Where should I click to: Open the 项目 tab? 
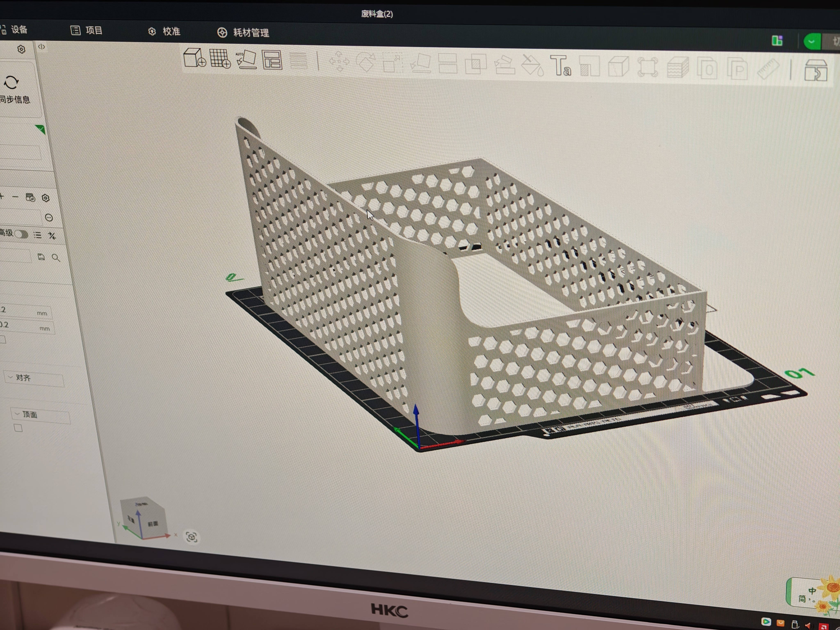87,30
